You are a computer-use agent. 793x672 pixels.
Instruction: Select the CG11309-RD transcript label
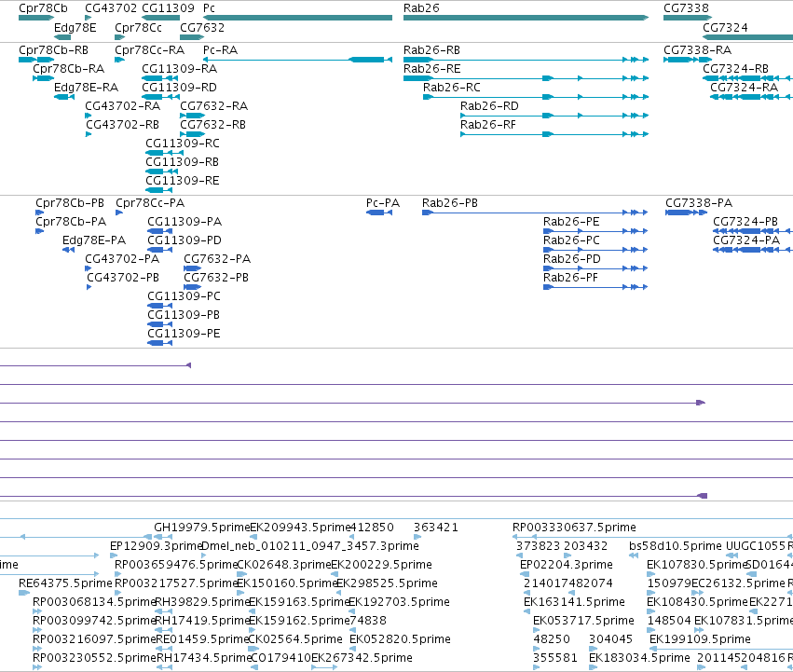point(180,88)
